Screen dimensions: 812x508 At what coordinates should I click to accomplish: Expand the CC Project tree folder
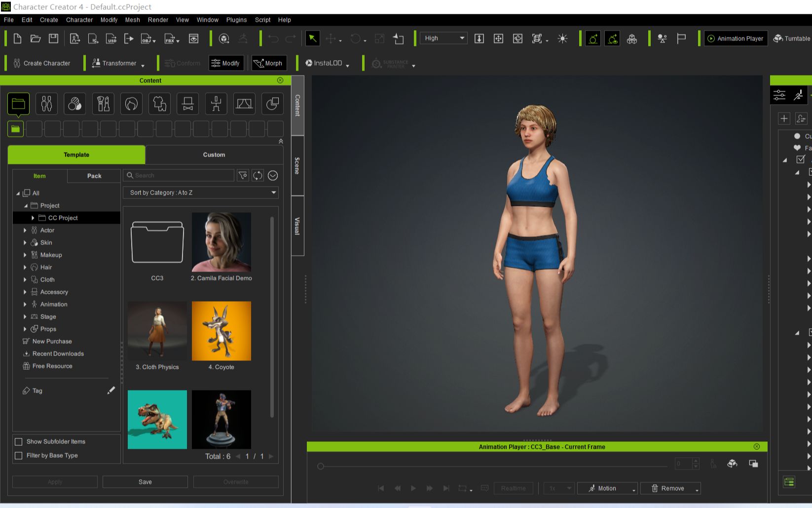33,218
